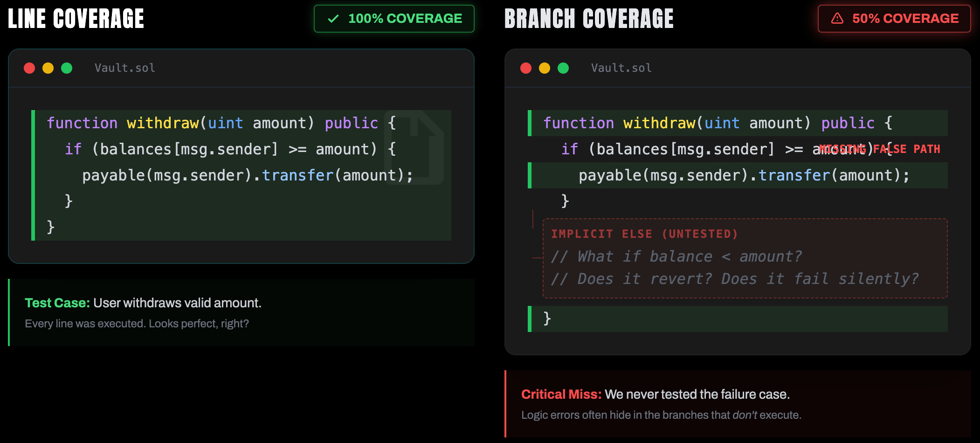980x443 pixels.
Task: Click the red traffic light on right Vault.sol window
Action: 525,68
